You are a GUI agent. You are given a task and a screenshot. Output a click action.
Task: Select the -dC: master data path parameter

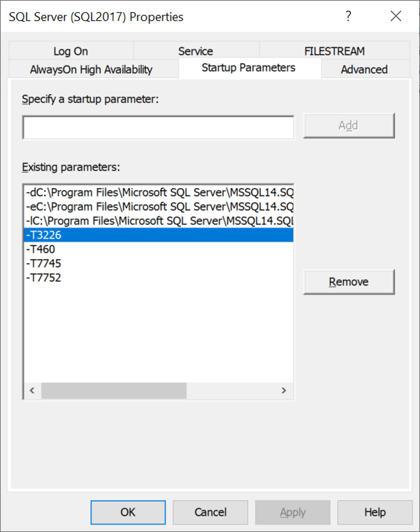click(159, 192)
